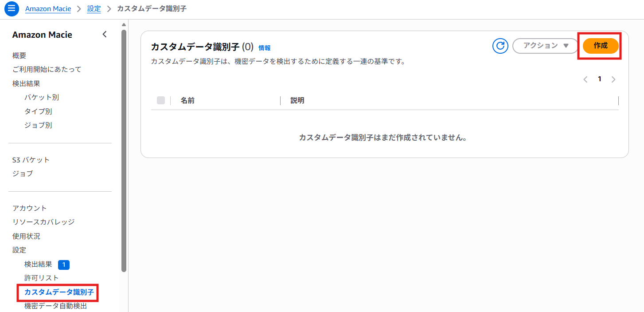Screen dimensions: 644x312
Task: Select ジョブ別 in the sidebar
Action: pyautogui.click(x=38, y=125)
